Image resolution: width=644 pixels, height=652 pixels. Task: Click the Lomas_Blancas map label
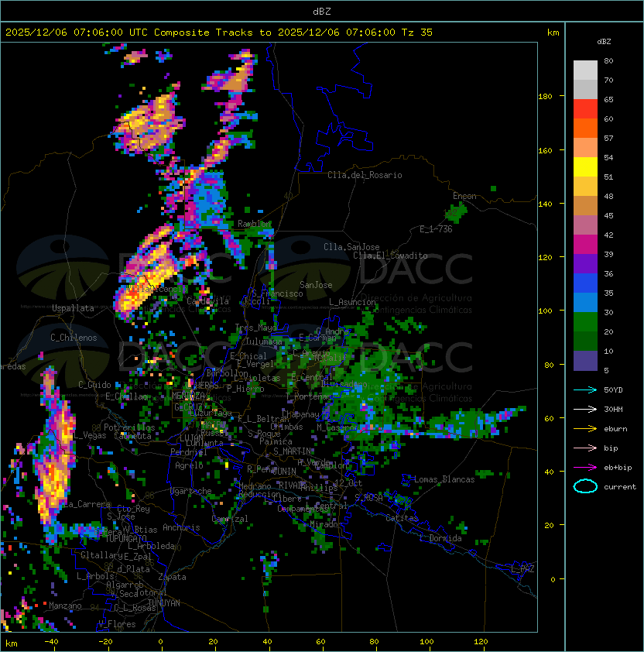pos(444,479)
